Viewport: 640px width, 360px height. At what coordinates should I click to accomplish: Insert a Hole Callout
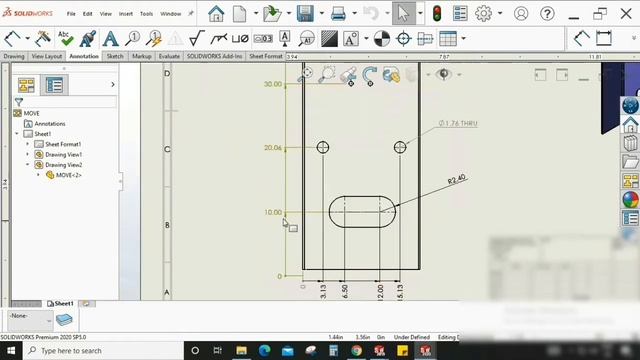[x=240, y=39]
